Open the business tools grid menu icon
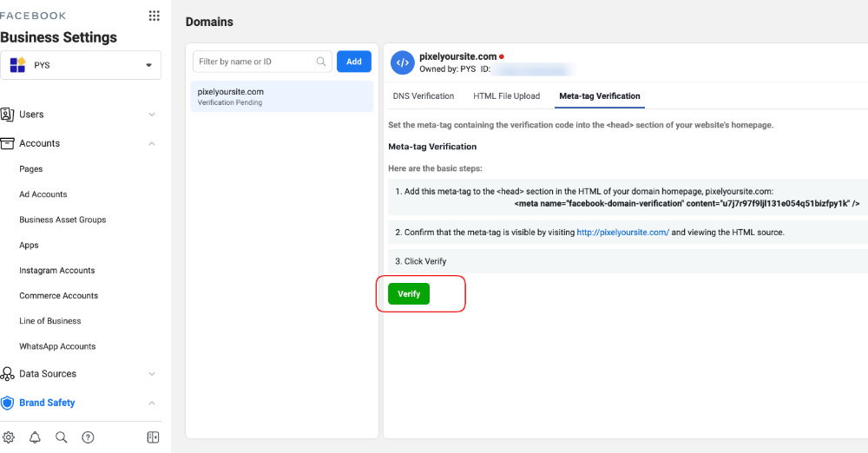The width and height of the screenshot is (868, 453). [x=154, y=16]
